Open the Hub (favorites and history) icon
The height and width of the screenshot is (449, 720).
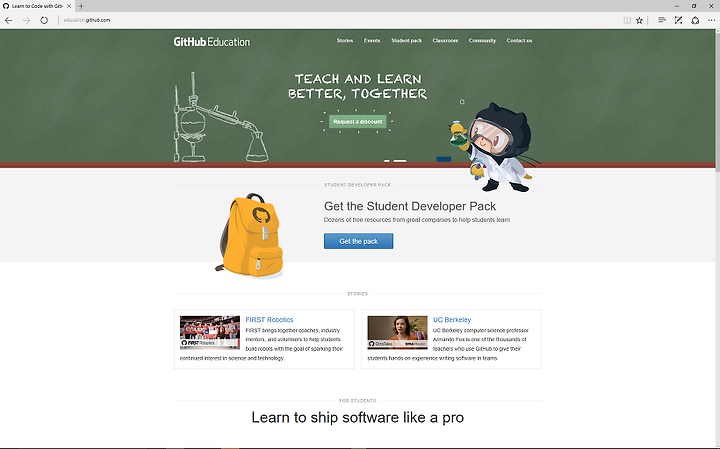tap(662, 20)
